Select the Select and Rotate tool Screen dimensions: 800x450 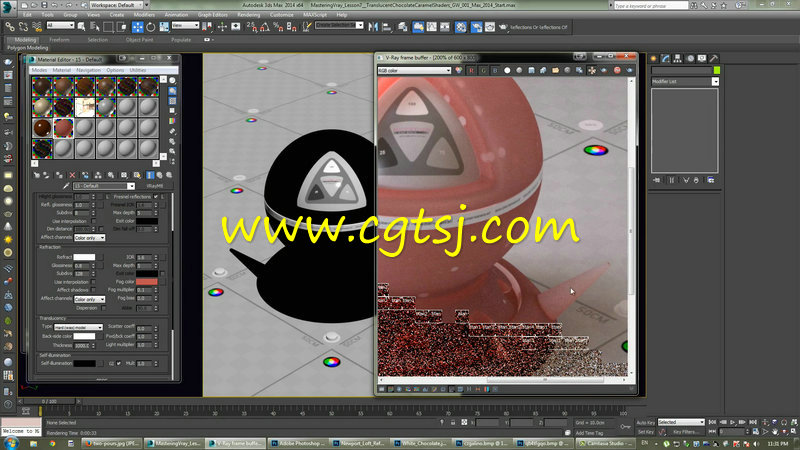point(151,27)
